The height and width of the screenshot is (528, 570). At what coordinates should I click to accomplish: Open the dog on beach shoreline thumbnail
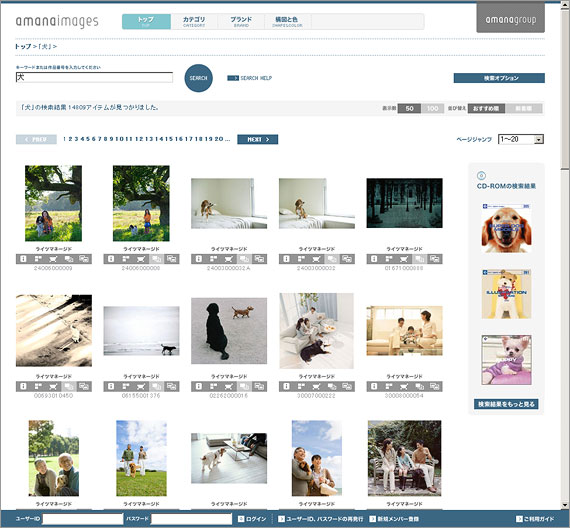[141, 331]
